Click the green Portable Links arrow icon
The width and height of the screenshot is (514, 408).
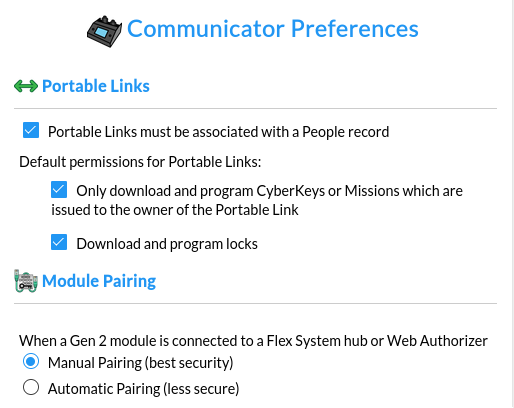tap(26, 86)
